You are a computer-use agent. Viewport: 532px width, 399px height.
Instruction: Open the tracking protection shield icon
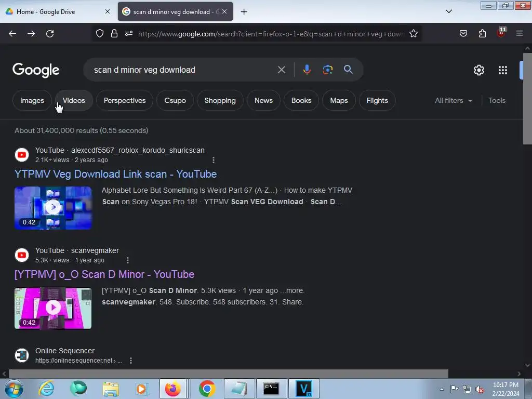[99, 34]
